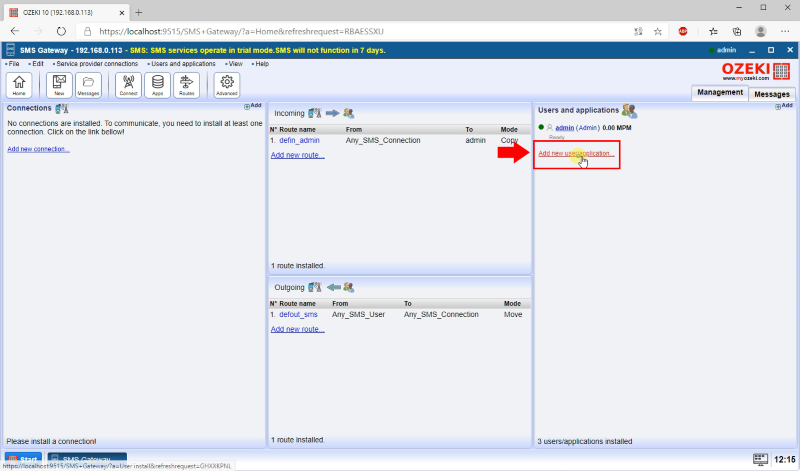Open the File menu
800x471 pixels.
coord(12,64)
